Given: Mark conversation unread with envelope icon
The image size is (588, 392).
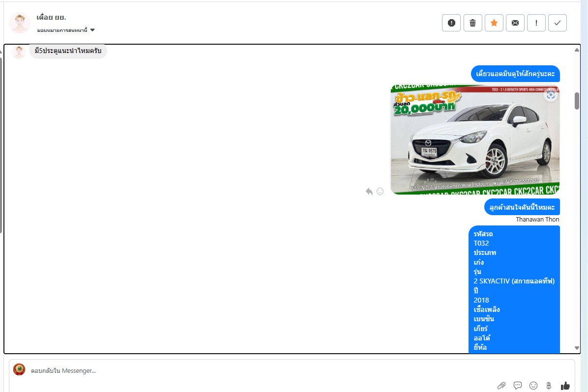Looking at the screenshot, I should 515,23.
